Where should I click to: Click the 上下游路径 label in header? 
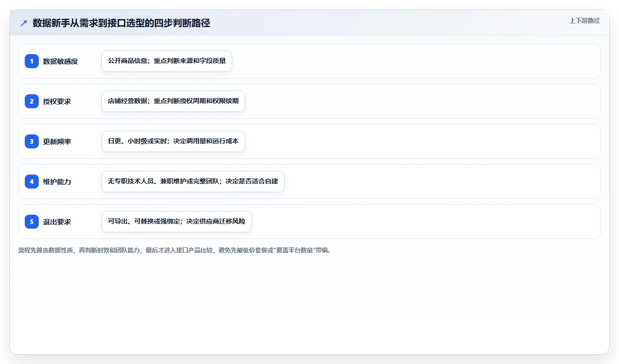click(584, 21)
